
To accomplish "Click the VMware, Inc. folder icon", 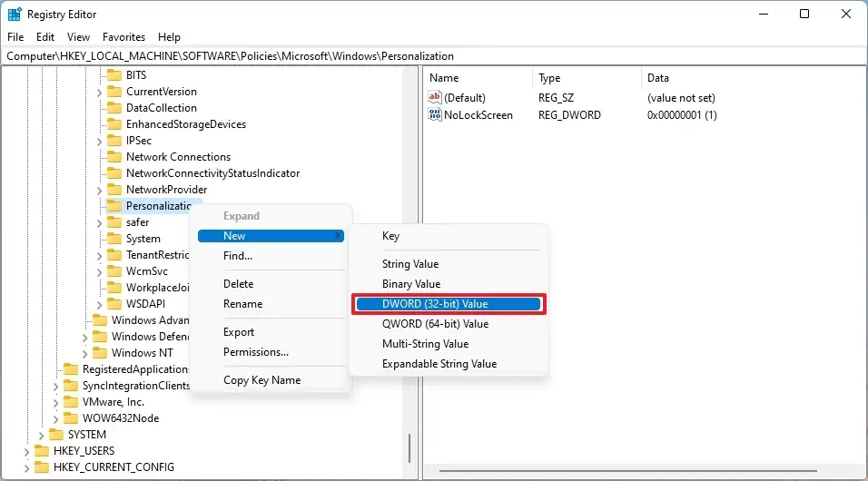I will click(70, 401).
